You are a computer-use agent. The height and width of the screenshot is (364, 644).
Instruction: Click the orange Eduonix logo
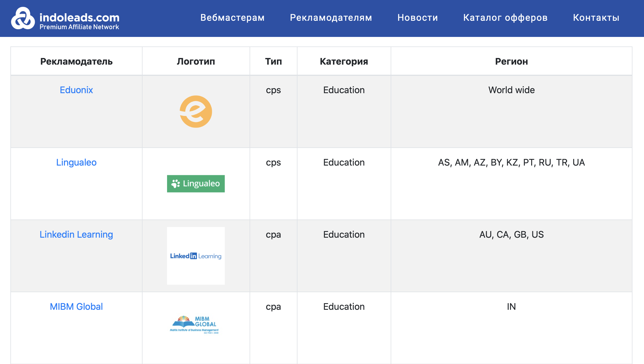[196, 112]
